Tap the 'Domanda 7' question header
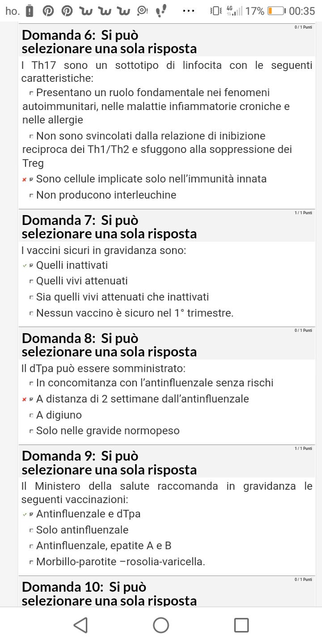Image resolution: width=322 pixels, height=644 pixels. pyautogui.click(x=110, y=227)
